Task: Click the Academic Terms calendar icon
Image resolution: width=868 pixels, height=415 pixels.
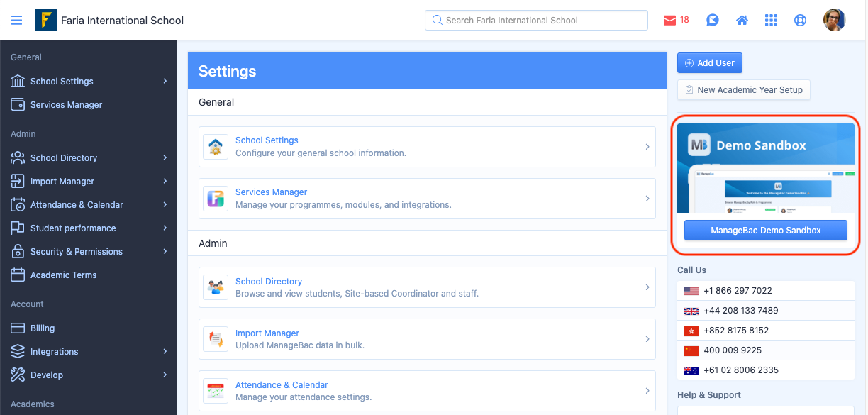Action: pos(18,275)
